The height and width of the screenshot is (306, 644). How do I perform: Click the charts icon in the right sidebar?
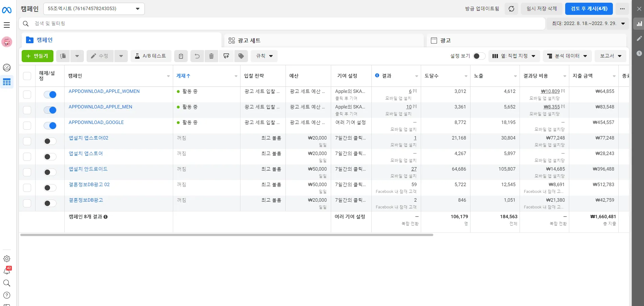pyautogui.click(x=639, y=24)
